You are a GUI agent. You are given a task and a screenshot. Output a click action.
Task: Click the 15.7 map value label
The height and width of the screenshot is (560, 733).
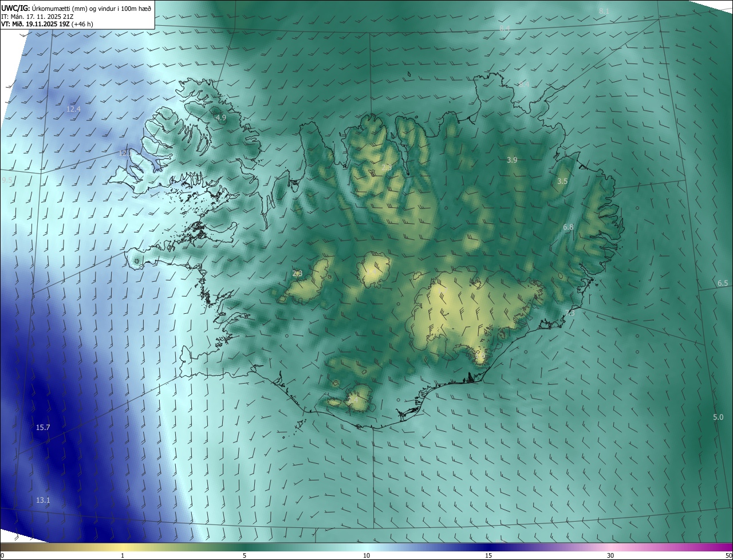point(43,428)
